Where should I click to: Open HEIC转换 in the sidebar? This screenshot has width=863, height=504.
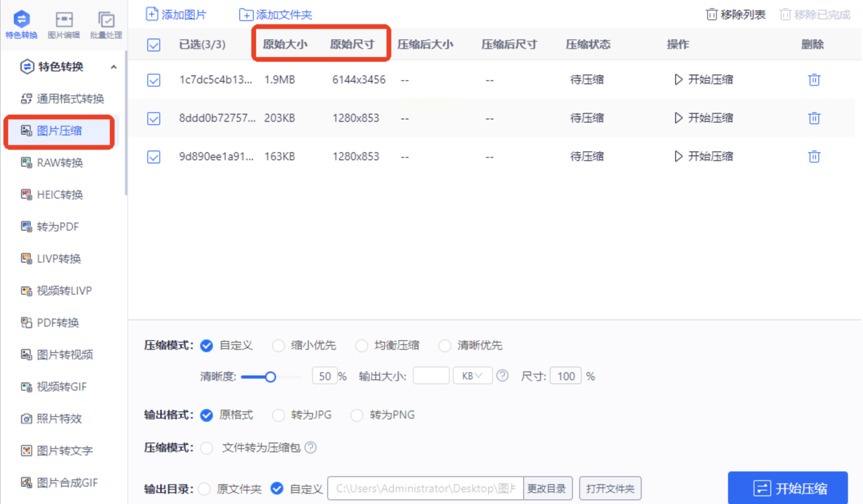coord(60,195)
